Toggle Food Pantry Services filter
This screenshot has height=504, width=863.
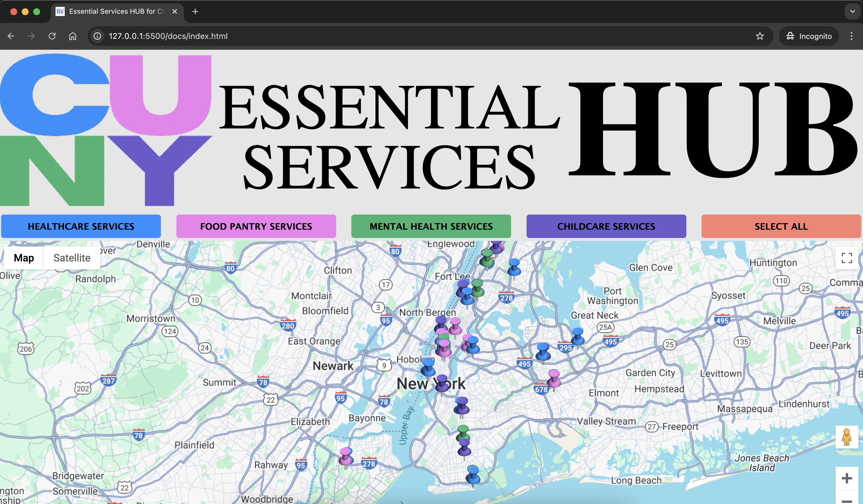pos(256,226)
